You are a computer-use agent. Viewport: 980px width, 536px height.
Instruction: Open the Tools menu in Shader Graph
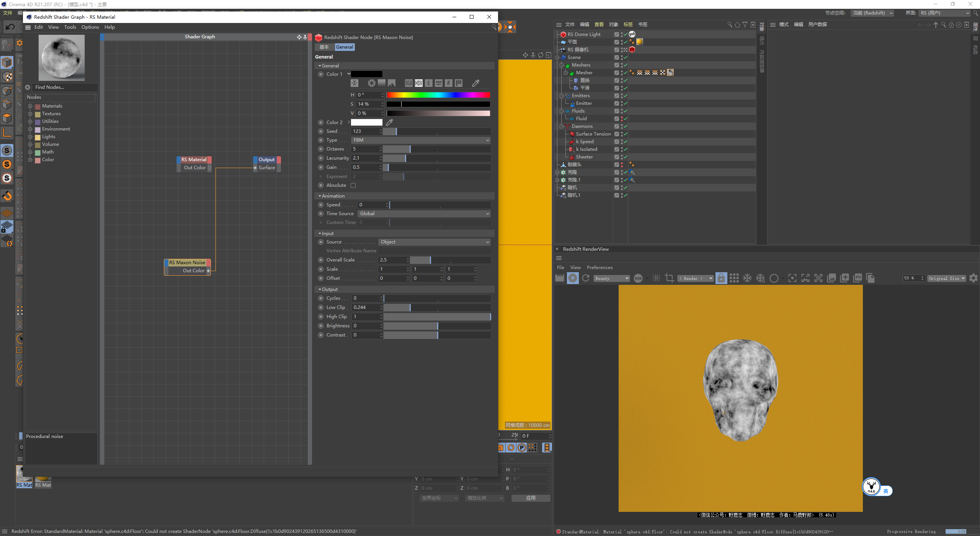[70, 27]
